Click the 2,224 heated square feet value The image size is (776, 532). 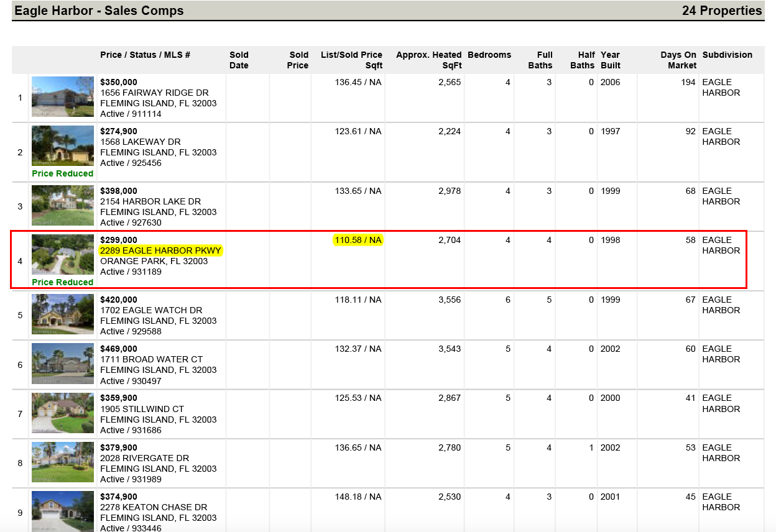click(450, 131)
